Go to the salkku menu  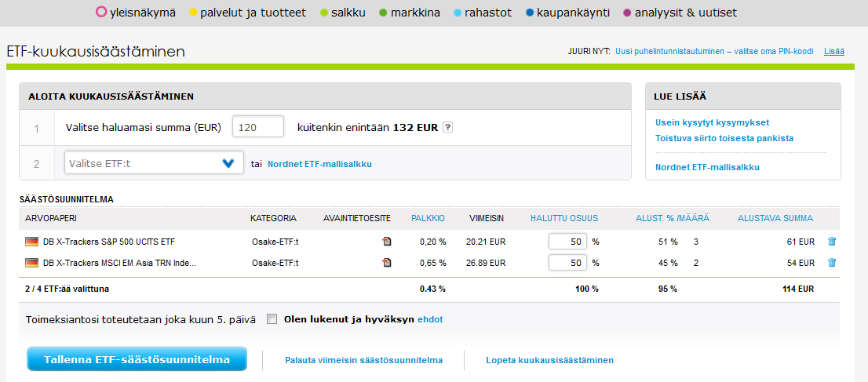pos(343,13)
